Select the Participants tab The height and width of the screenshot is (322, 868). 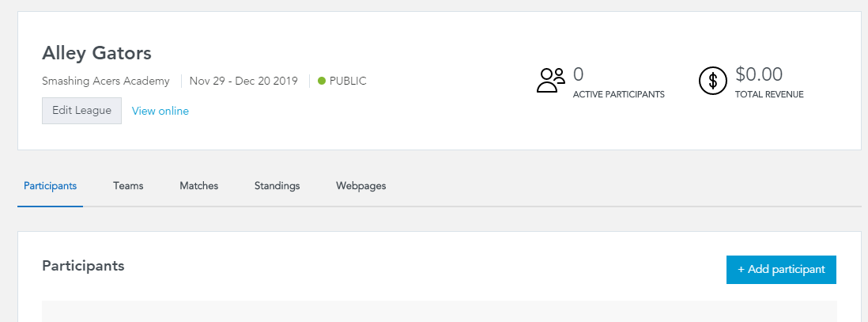point(50,186)
